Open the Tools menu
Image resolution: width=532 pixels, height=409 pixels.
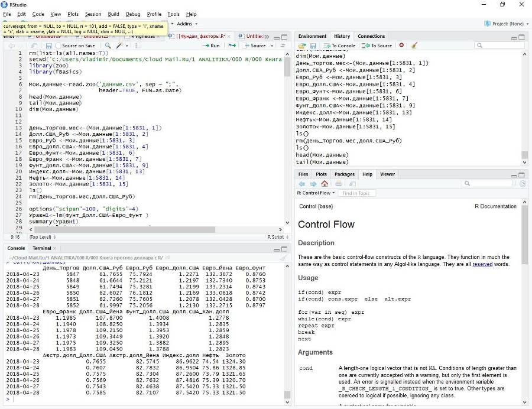173,14
